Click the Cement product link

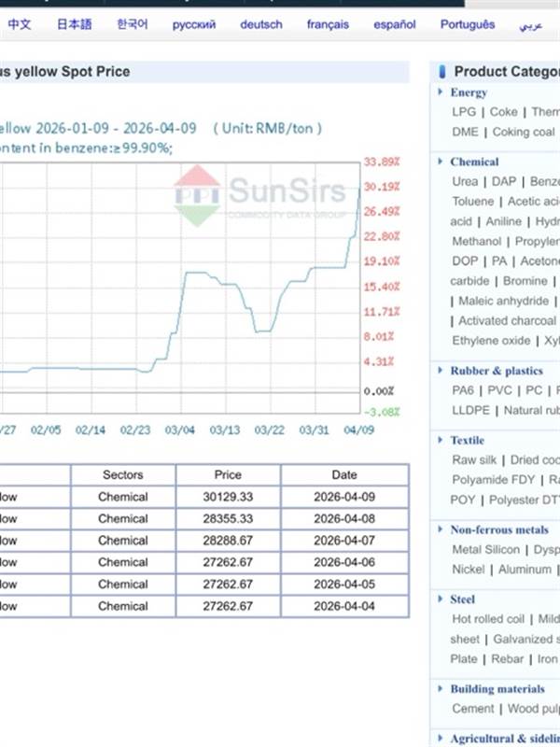472,709
